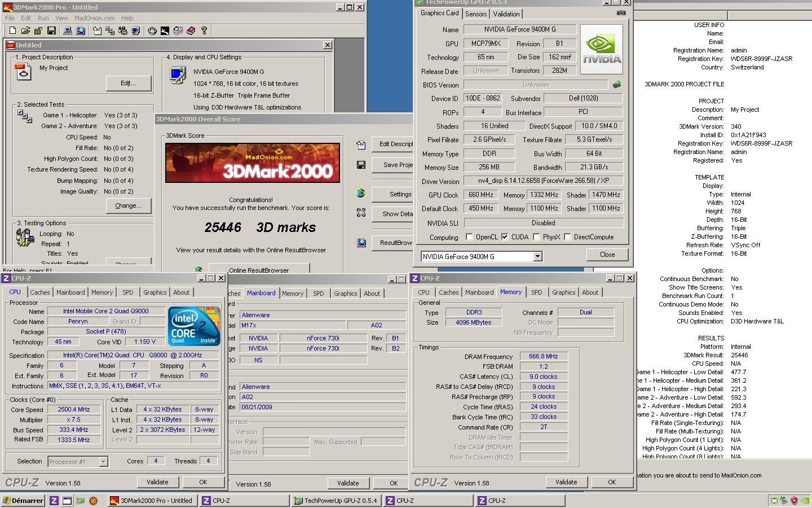Uncheck the CUDA checkbox in GPU-Z

(x=505, y=237)
